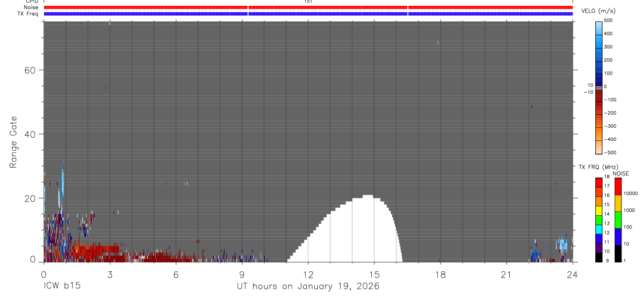Click the "10000" label in NOISE legend
The height and width of the screenshot is (297, 644).
click(630, 193)
